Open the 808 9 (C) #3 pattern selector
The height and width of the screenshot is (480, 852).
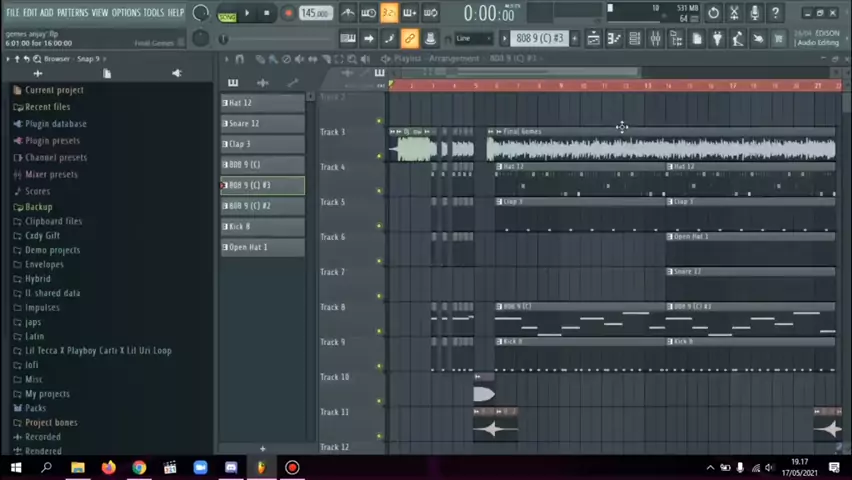tap(539, 38)
